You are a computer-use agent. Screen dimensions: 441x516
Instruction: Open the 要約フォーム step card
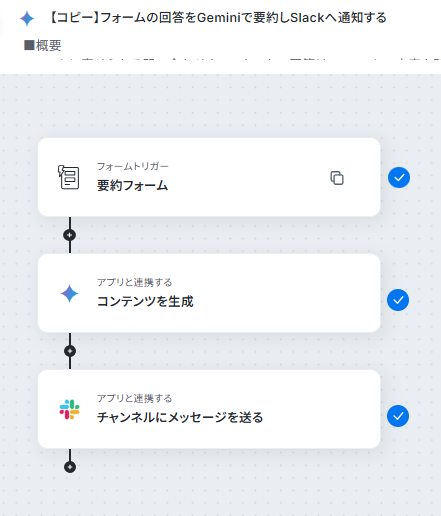209,177
